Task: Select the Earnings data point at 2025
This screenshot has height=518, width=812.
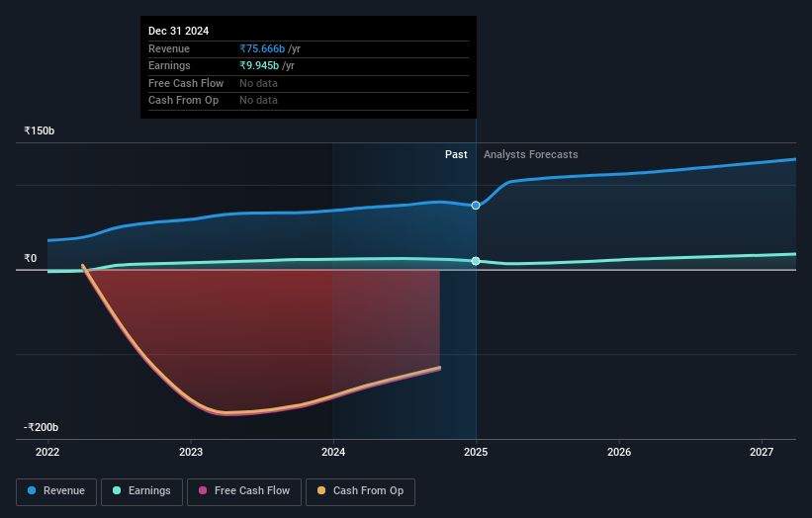Action: [x=476, y=261]
